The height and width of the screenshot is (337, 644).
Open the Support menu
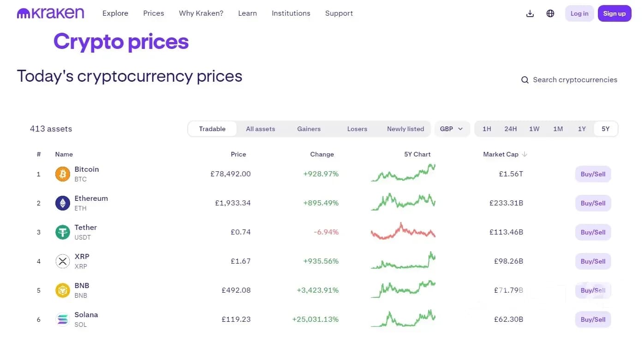[x=339, y=13]
